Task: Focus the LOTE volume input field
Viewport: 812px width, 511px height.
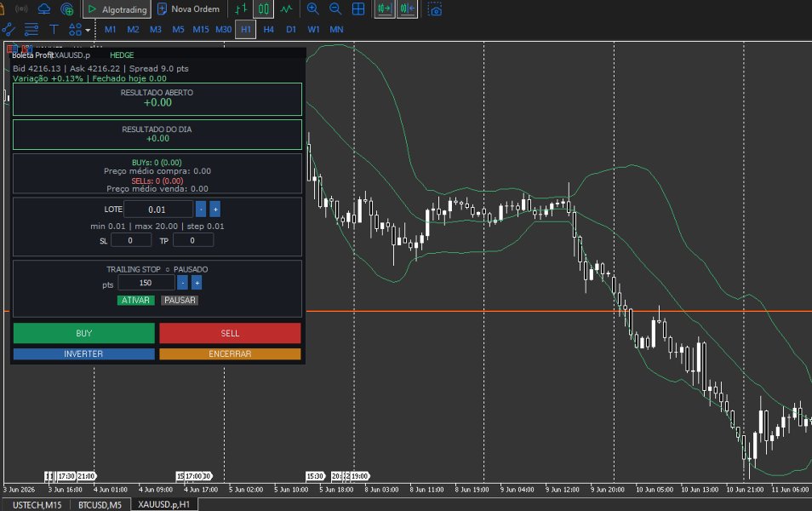Action: 158,210
